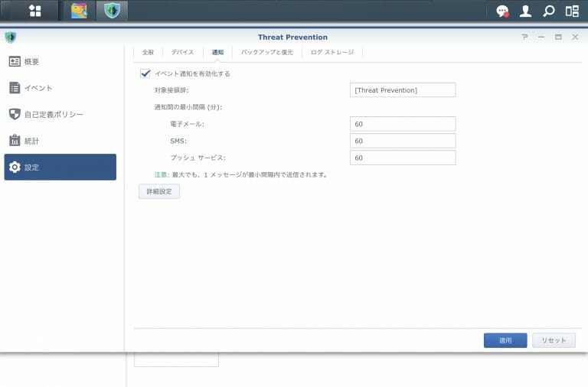Screen dimensions: 588x387
Task: Open the search magnifier icon
Action: 549,11
